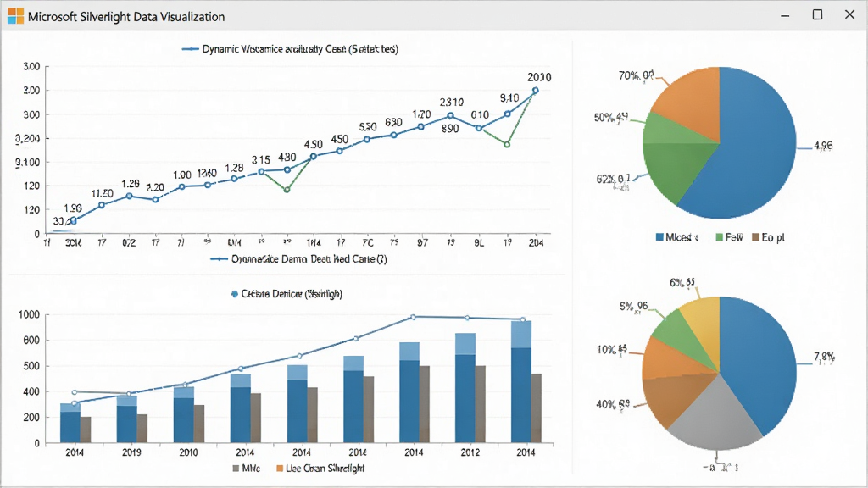Click the '70%' label on top pie
The width and height of the screenshot is (868, 488).
pos(636,75)
